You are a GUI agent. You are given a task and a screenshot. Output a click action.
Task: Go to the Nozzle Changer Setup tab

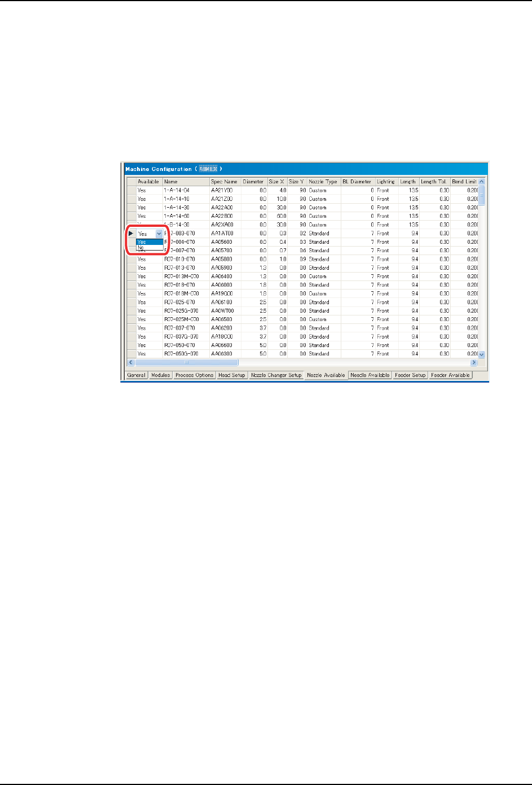click(x=276, y=375)
